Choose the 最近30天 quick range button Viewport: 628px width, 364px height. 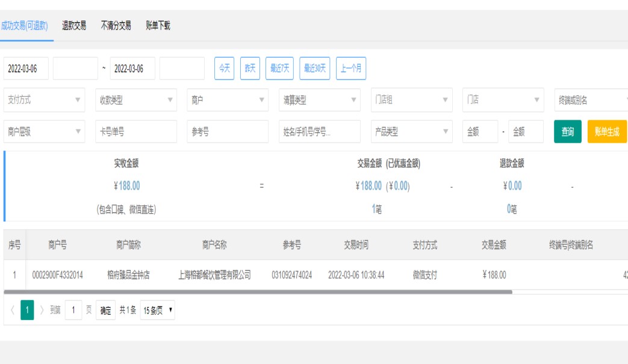[x=314, y=69]
